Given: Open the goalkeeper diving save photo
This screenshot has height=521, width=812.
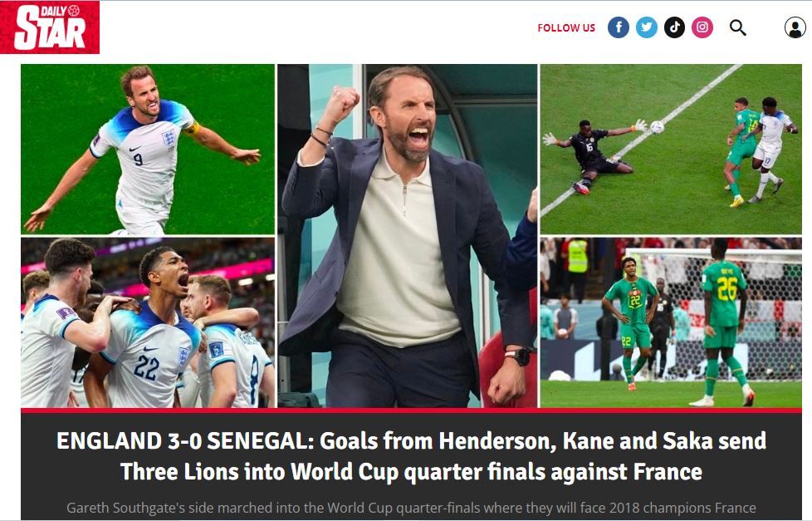Looking at the screenshot, I should 671,150.
